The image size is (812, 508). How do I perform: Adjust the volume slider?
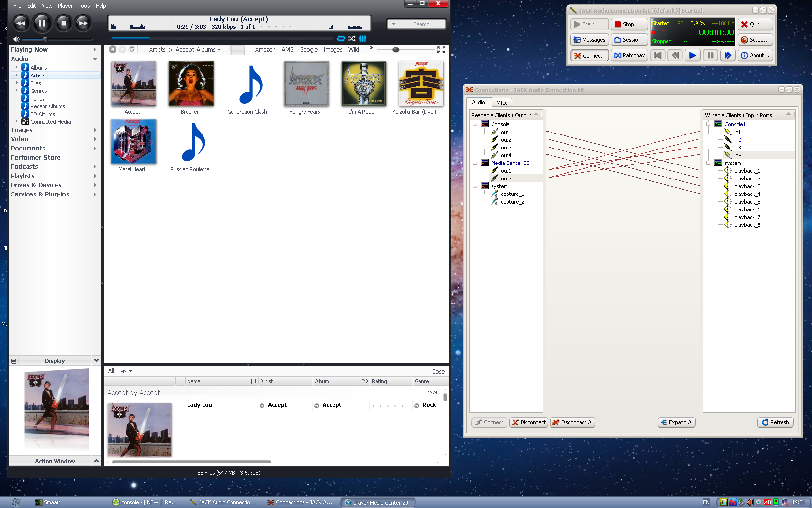(45, 39)
